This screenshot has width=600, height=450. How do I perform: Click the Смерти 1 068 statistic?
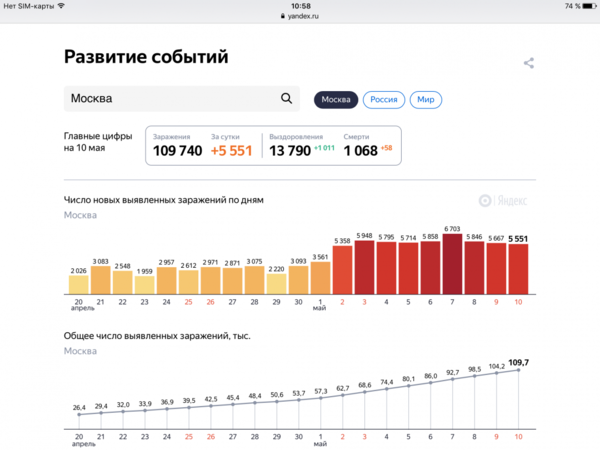pyautogui.click(x=366, y=146)
